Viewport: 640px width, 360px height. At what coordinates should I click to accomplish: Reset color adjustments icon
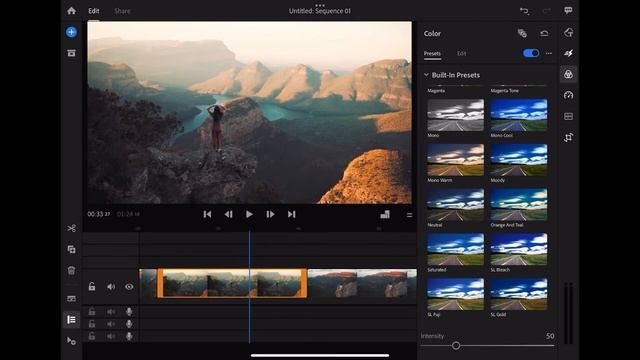point(544,33)
